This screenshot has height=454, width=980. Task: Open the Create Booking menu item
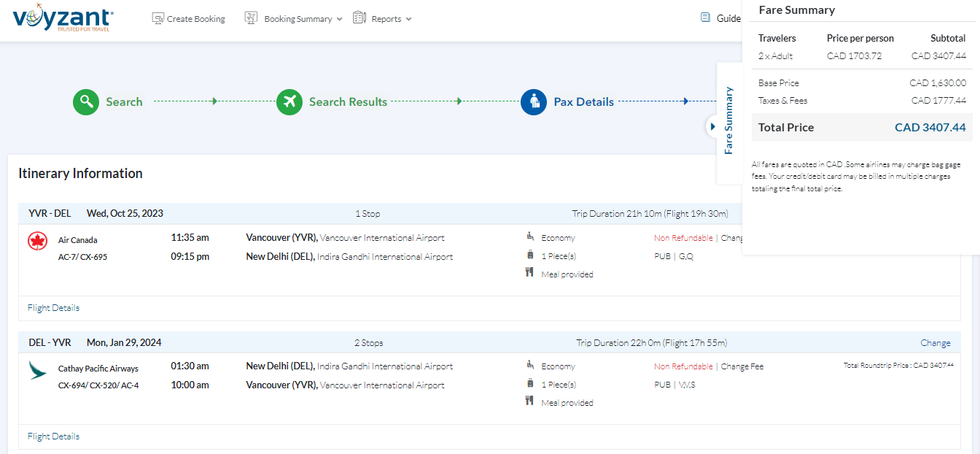point(195,19)
